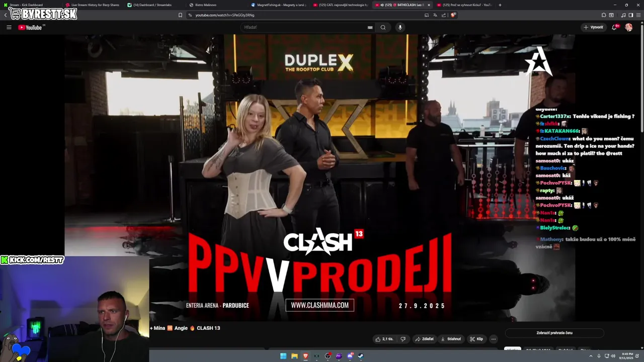Go to the YouTube home logo
Image resolution: width=644 pixels, height=362 pixels.
(x=30, y=27)
